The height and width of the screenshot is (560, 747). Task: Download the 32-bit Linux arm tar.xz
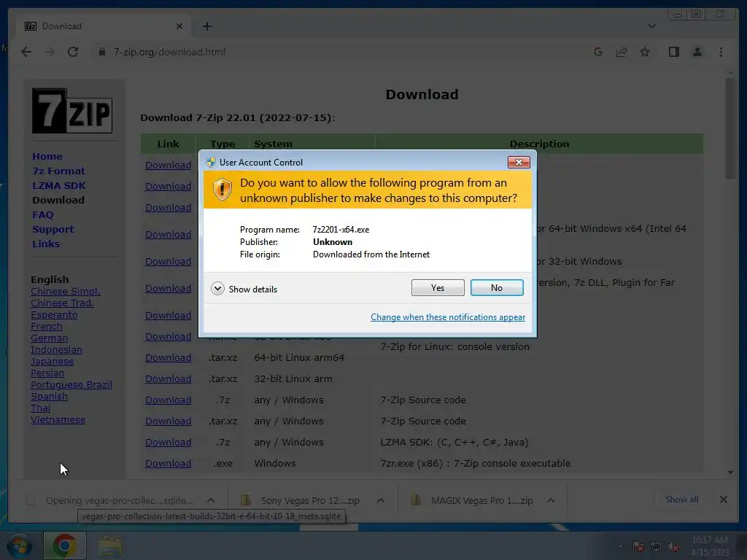[169, 379]
